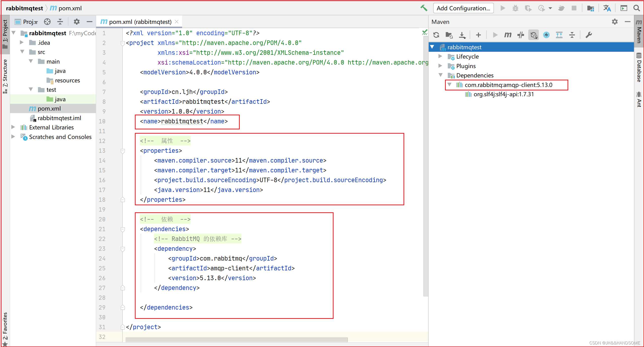Open the run options dropdown arrow
The width and height of the screenshot is (644, 347).
tap(550, 8)
